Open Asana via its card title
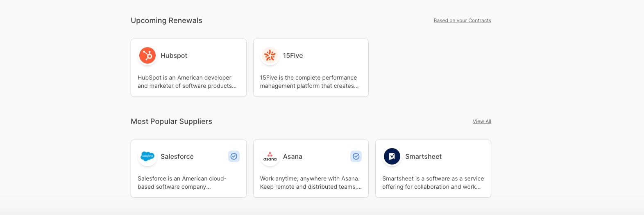The height and width of the screenshot is (215, 644). click(x=293, y=156)
